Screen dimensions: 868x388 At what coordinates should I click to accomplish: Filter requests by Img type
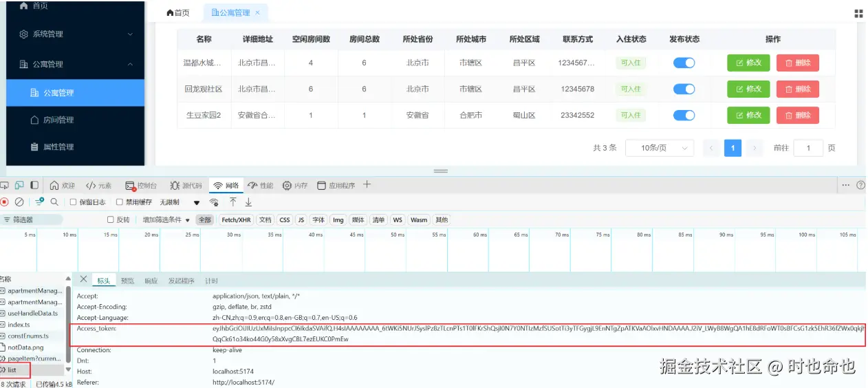(338, 220)
